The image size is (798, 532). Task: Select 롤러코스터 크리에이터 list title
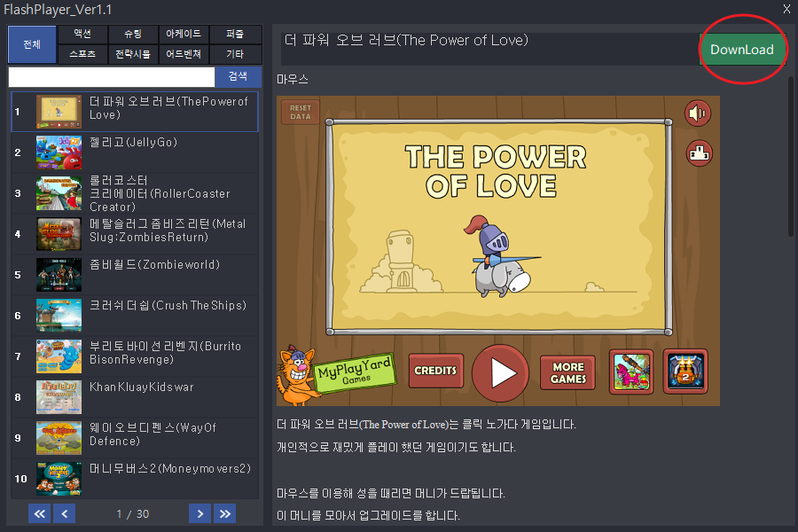click(x=160, y=193)
